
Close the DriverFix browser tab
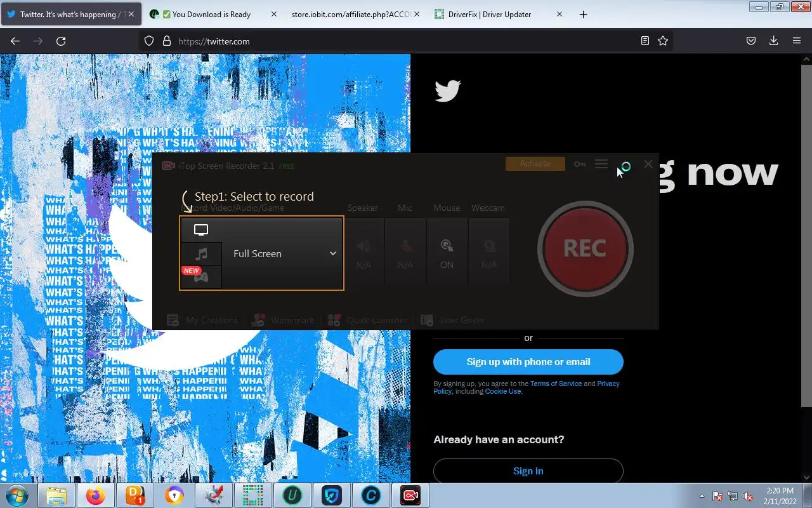tap(559, 14)
